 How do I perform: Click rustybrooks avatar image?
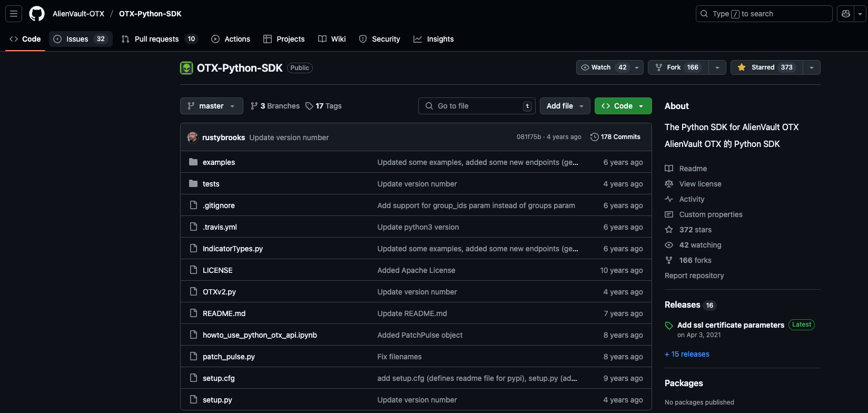pos(193,137)
